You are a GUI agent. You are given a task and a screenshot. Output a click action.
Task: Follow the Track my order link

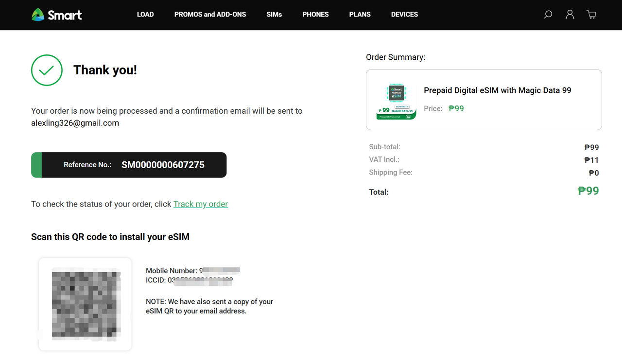click(x=200, y=204)
